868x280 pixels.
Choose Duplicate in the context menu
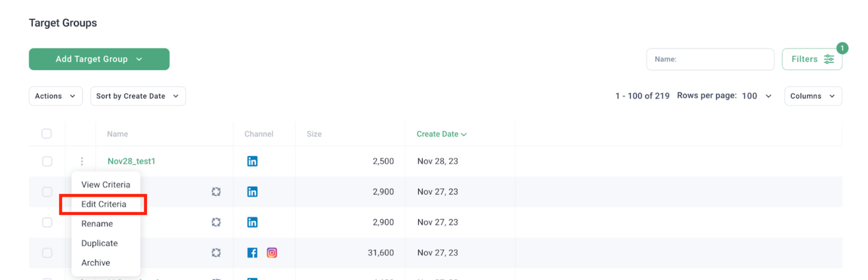pyautogui.click(x=100, y=243)
